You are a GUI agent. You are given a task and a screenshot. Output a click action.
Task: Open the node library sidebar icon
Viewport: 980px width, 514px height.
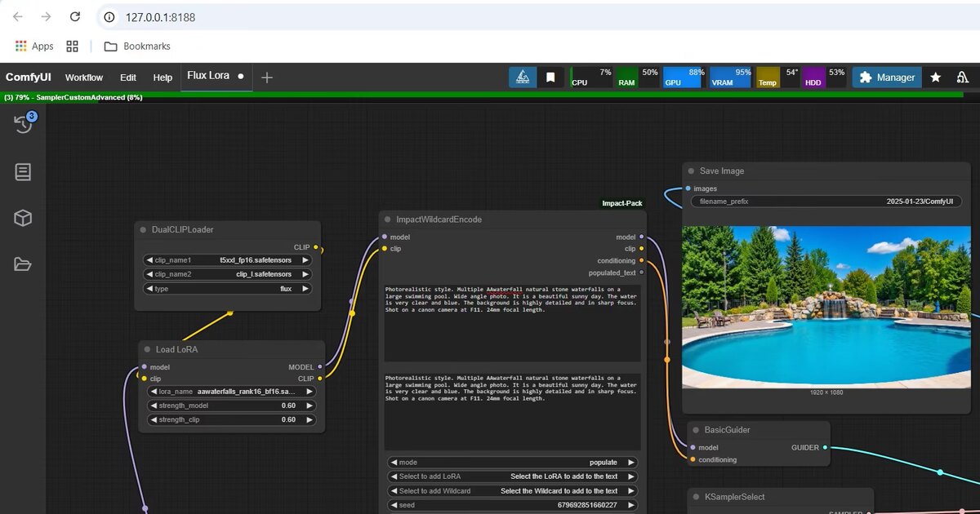click(x=23, y=171)
